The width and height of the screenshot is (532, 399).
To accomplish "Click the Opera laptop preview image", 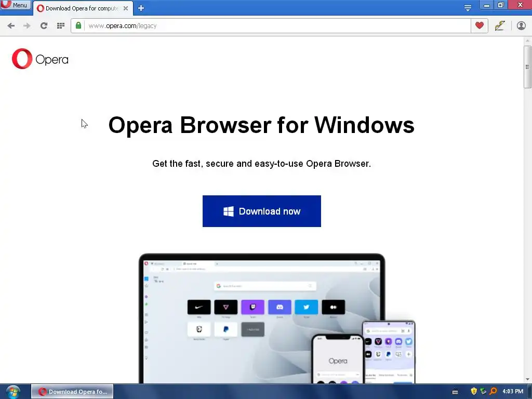I will pos(262,318).
